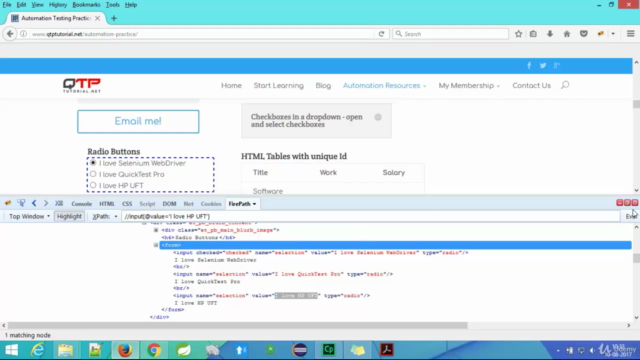Switch to Firebug DOM tab

169,204
